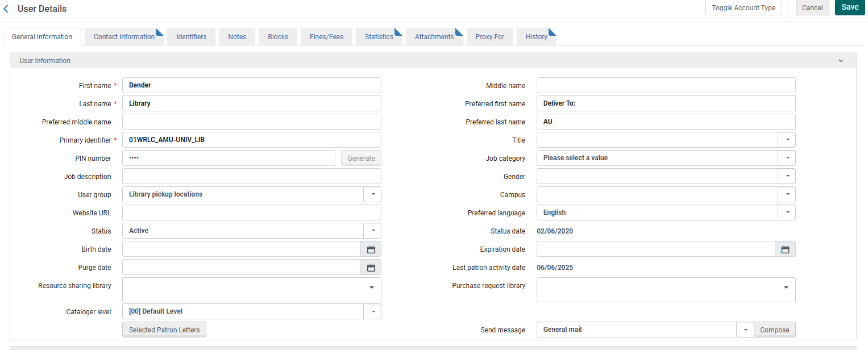
Task: Switch to the Contact Information tab
Action: (124, 37)
